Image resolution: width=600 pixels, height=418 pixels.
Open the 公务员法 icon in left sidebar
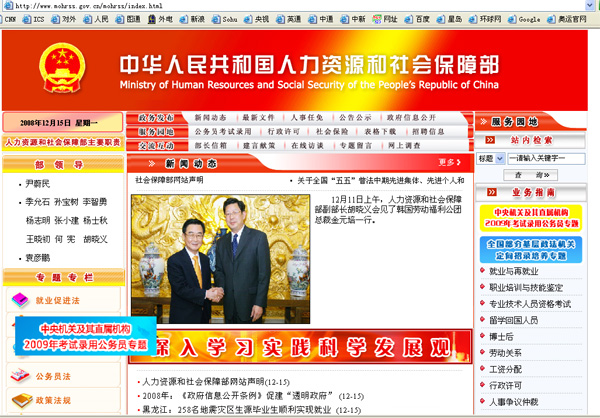click(x=19, y=377)
